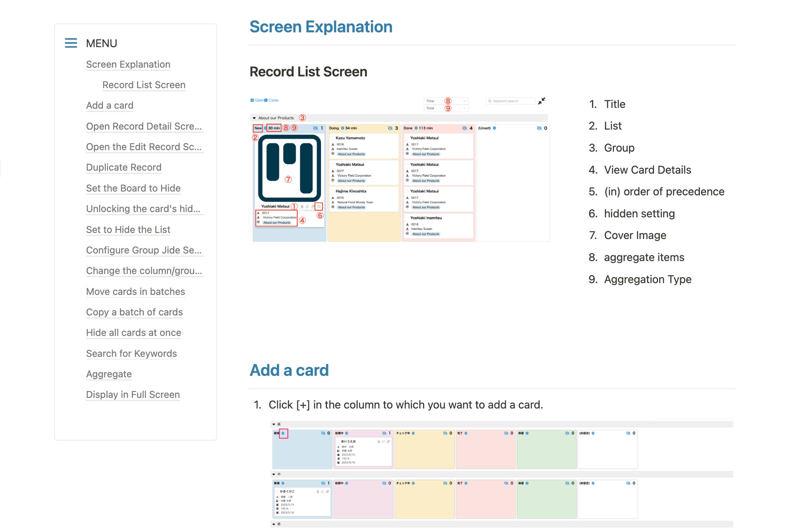Image resolution: width=799 pixels, height=532 pixels.
Task: Click the edit pencil icon on Yoshiaki Matsui card
Action: [307, 207]
